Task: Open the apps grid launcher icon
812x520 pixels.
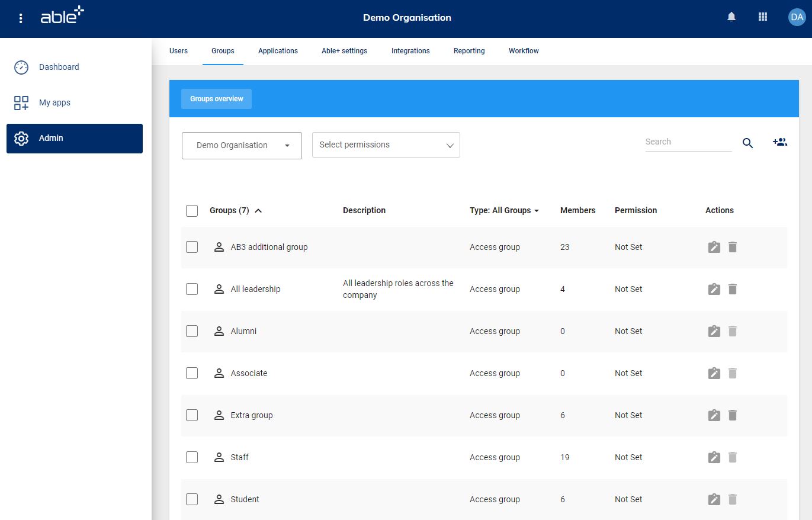Action: [763, 17]
